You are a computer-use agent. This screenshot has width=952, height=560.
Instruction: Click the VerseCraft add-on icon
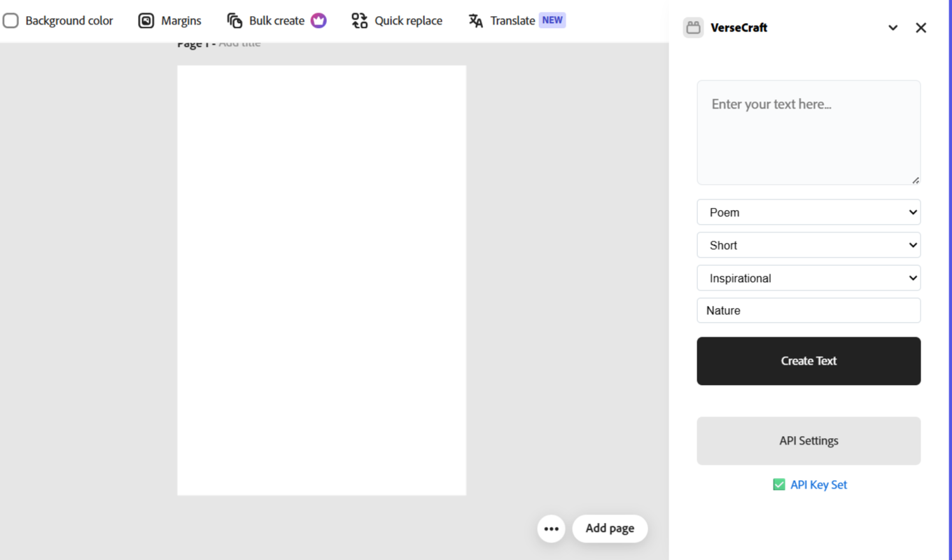[x=694, y=27]
